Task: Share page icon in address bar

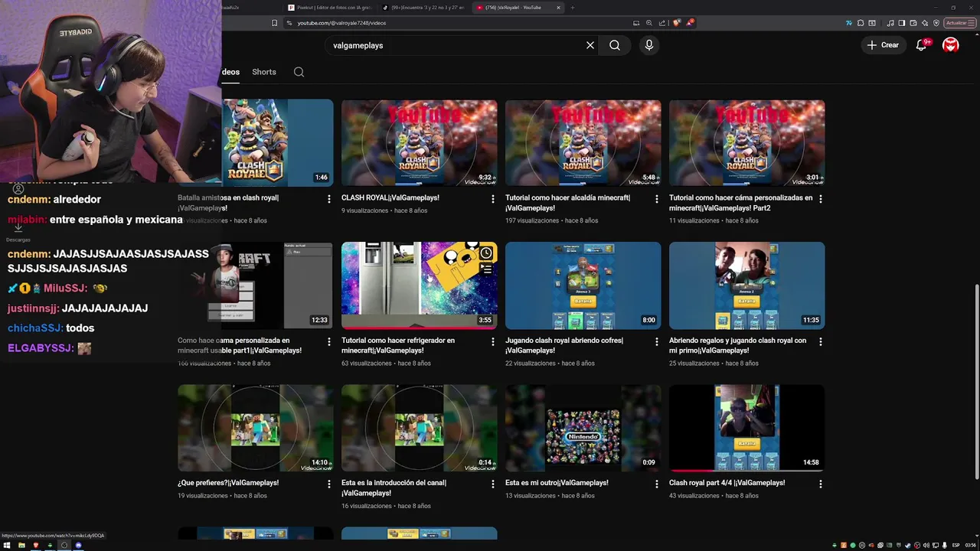Action: tap(662, 23)
